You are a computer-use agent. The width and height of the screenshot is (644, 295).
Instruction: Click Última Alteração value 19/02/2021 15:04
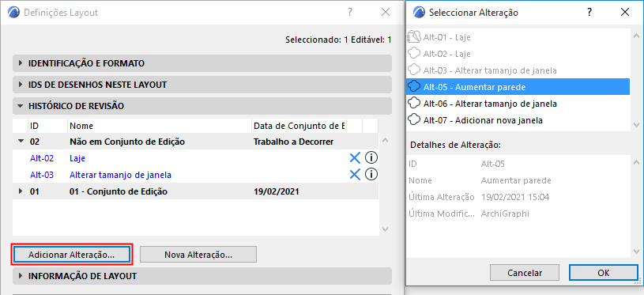515,197
